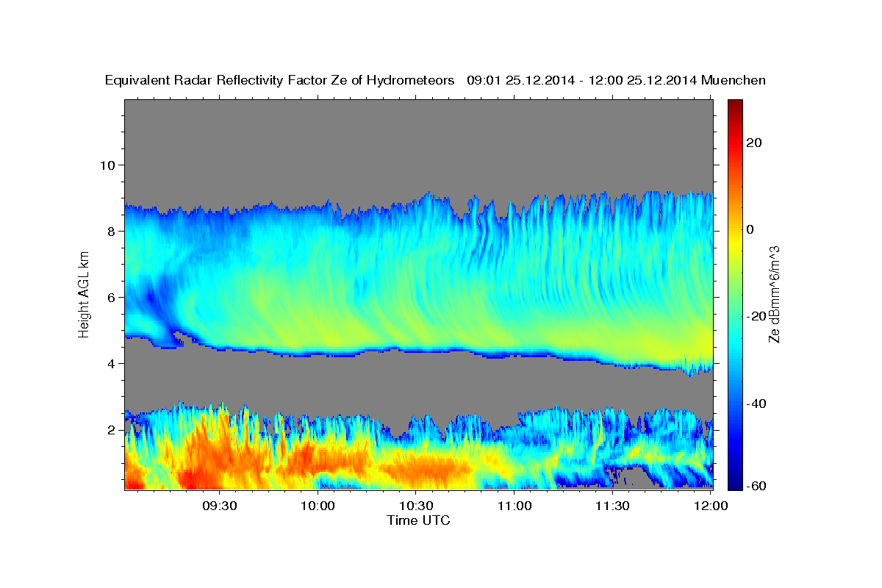This screenshot has width=882, height=588.
Task: Click the 'Height AGL km' axis label
Action: tap(85, 295)
